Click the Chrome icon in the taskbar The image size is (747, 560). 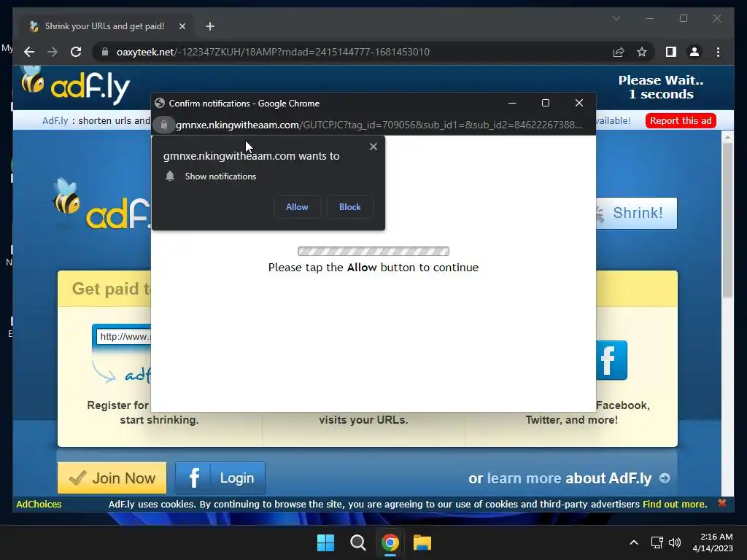[390, 542]
